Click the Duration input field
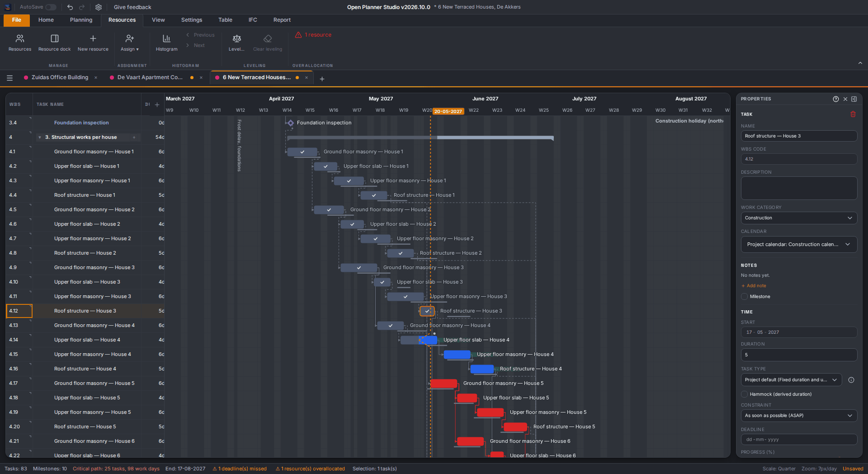 (799, 355)
